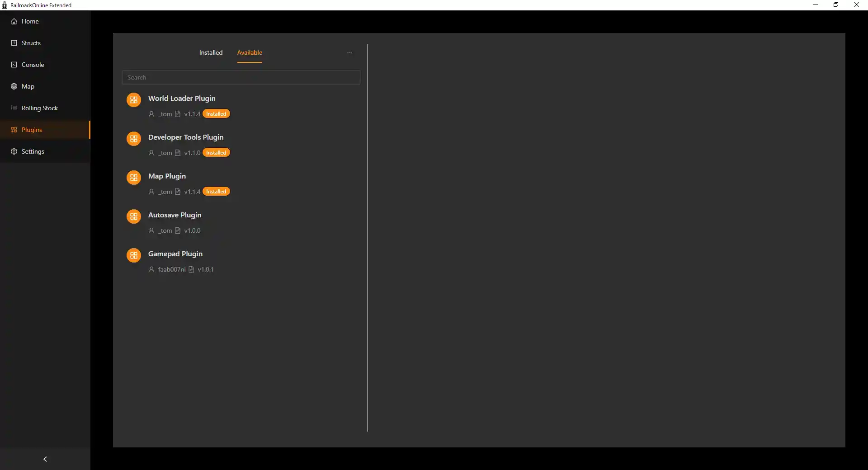The image size is (868, 470).
Task: Click version v1.1.0 of Developer Tools Plugin
Action: coord(192,153)
